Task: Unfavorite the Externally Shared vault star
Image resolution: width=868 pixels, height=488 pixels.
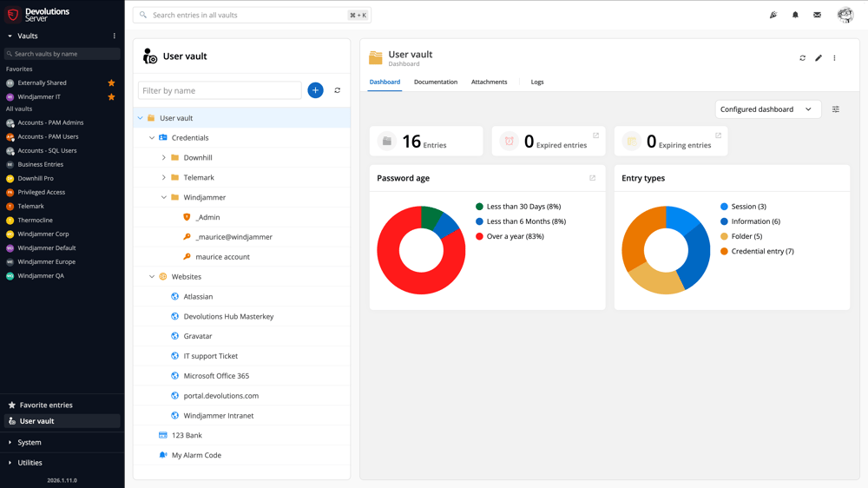Action: click(111, 83)
